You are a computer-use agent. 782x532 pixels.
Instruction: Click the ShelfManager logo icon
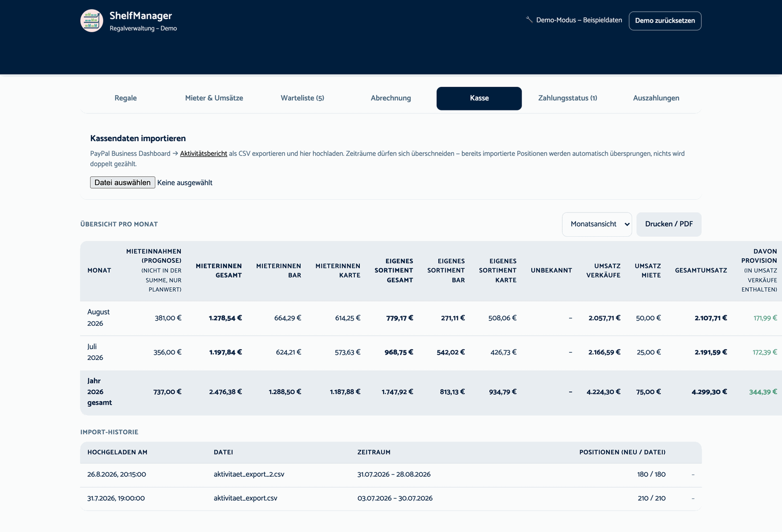[x=92, y=21]
